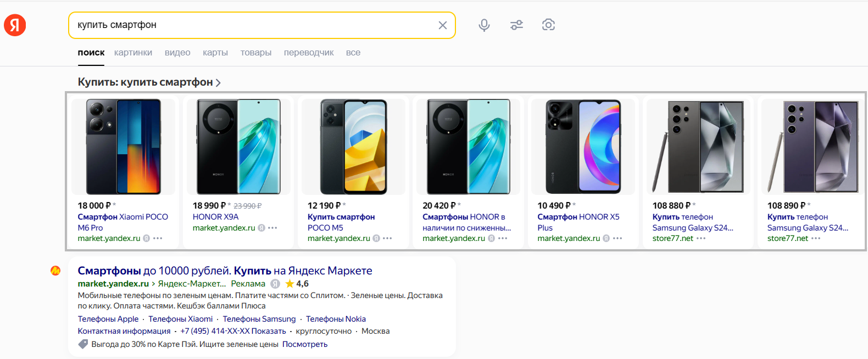Image resolution: width=868 pixels, height=359 pixels.
Task: Open 'Телефоны Samsung' sitelink
Action: 259,319
